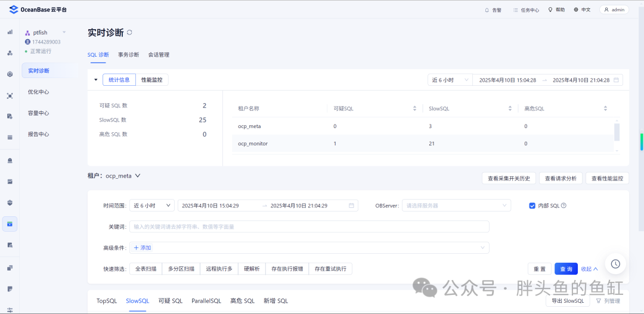
Task: Switch to the 事务诊断 tab
Action: point(129,55)
